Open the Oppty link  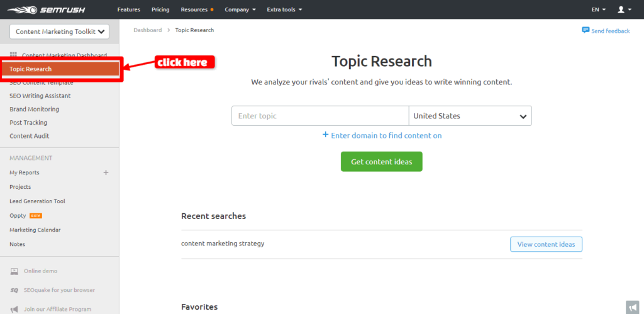pos(18,216)
